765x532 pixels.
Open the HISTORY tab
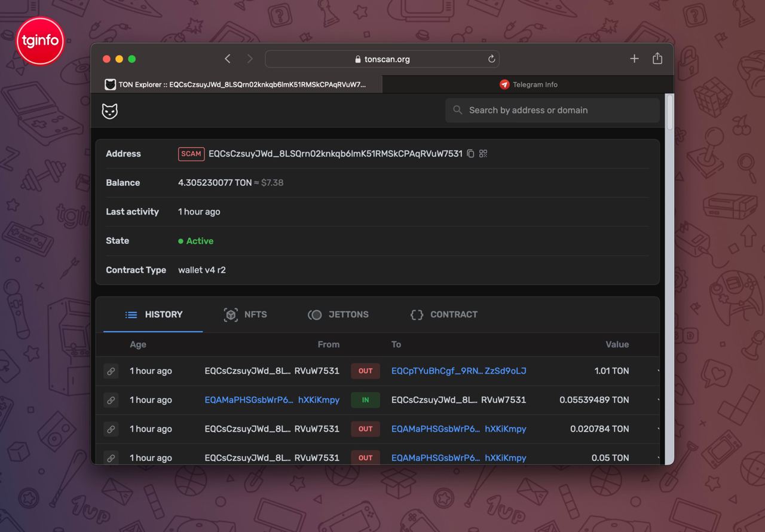point(153,314)
